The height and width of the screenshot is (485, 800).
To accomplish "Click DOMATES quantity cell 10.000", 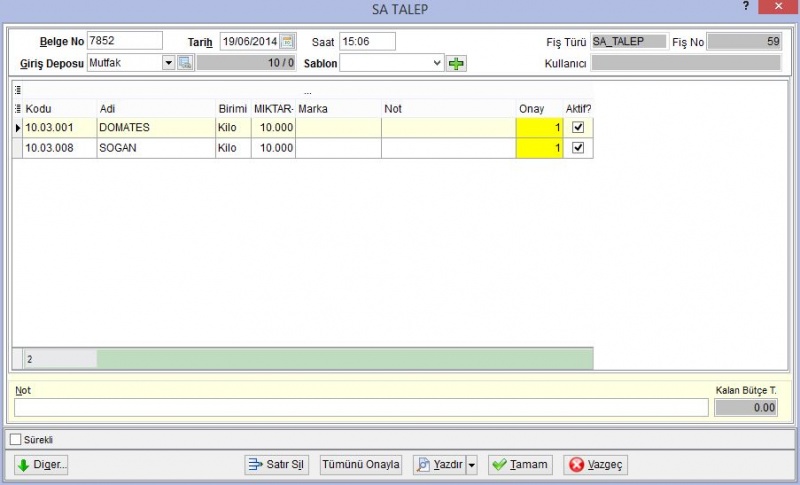I will (273, 127).
